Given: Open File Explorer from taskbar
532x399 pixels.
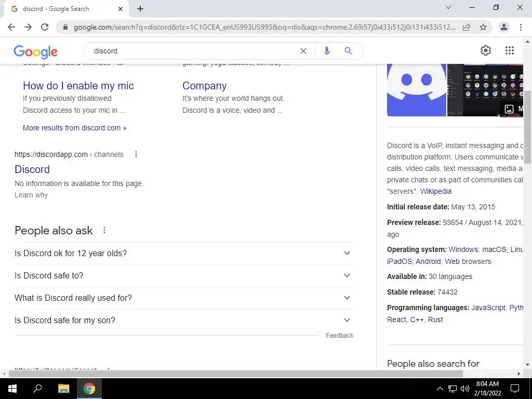Looking at the screenshot, I should pos(63,389).
